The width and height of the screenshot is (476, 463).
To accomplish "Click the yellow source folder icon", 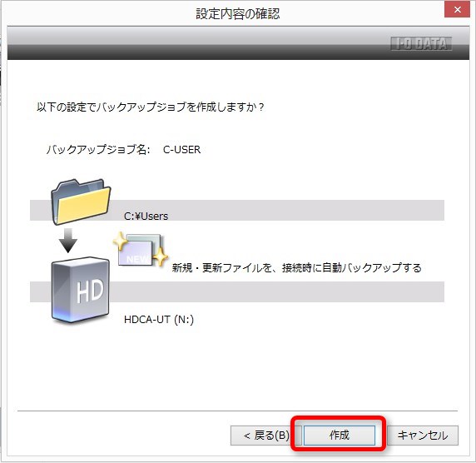I will (x=81, y=202).
